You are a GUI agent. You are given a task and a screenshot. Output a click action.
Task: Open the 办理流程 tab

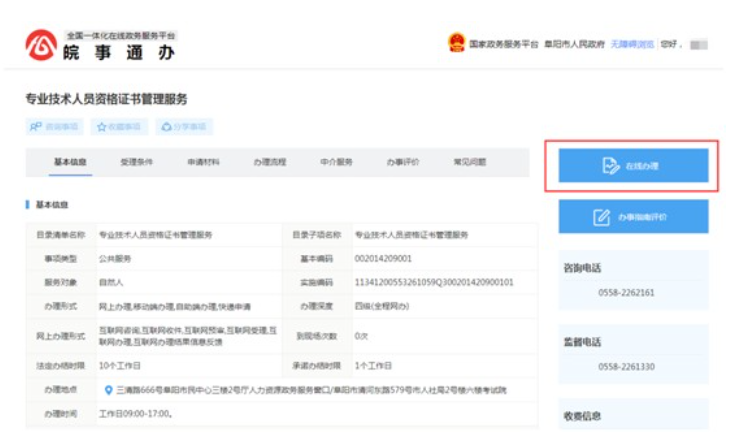269,162
